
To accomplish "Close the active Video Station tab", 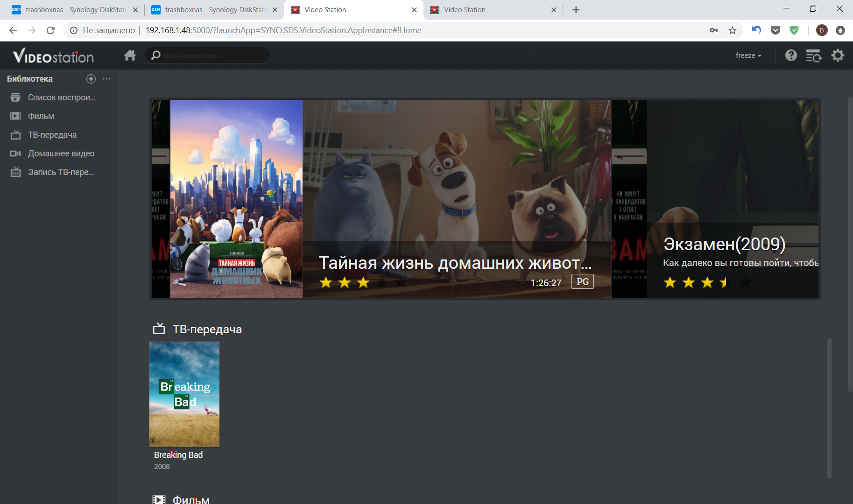I will 414,10.
